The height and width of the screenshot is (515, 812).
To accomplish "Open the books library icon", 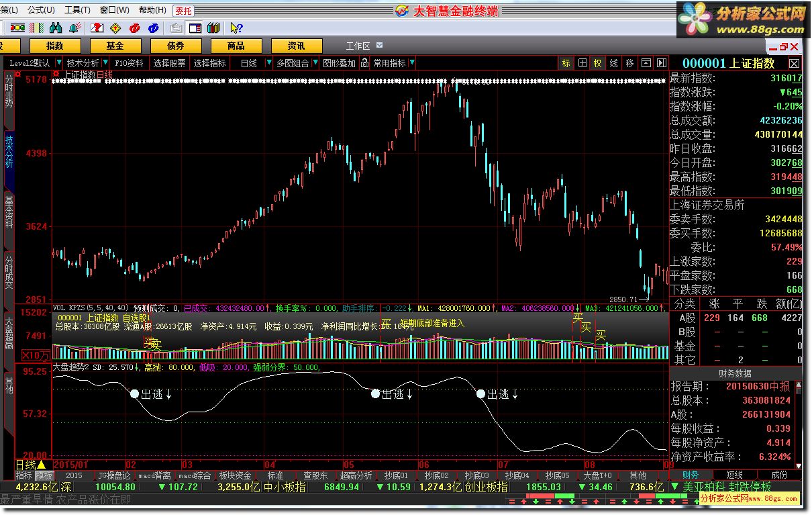I will [213, 28].
